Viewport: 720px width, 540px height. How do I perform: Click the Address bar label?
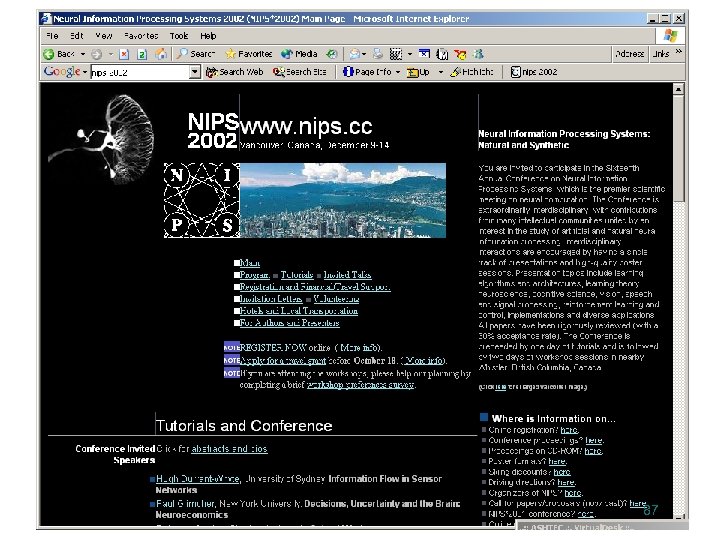point(630,54)
